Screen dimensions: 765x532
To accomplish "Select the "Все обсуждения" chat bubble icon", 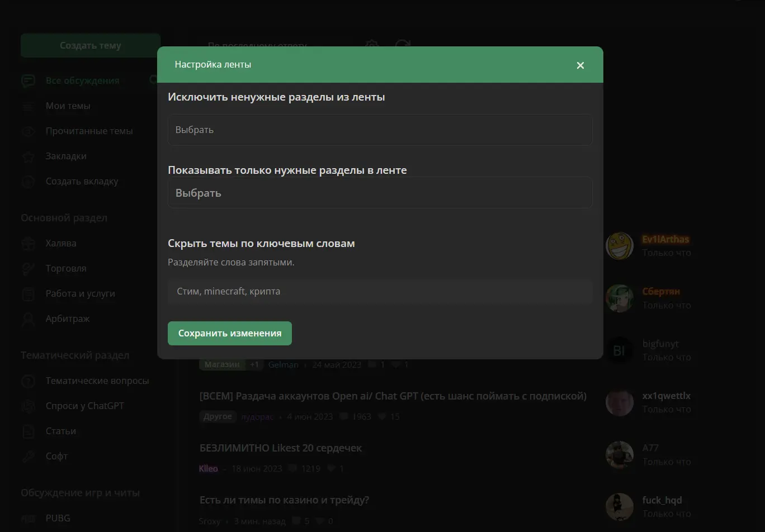I will pyautogui.click(x=29, y=81).
